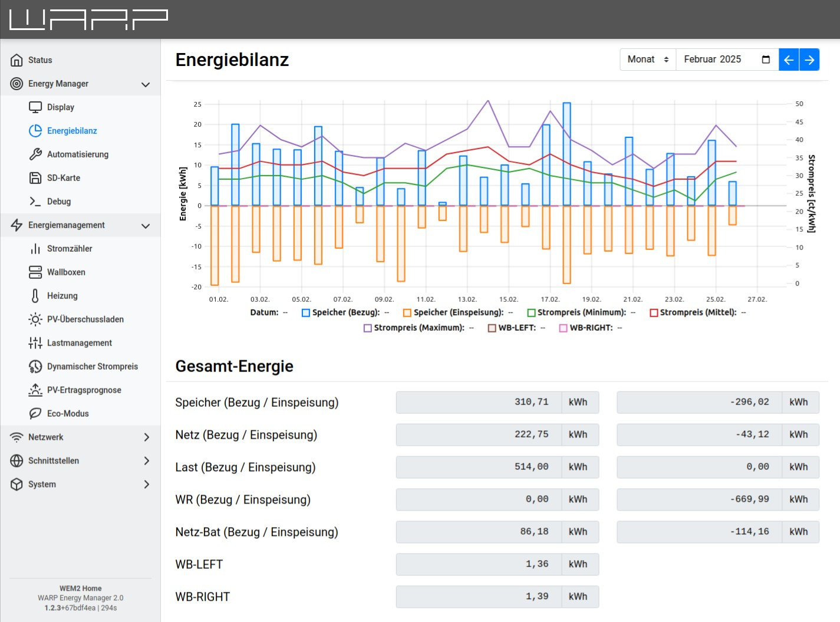Collapse the Energy Manager section
Screen dimensions: 840x622
pos(146,84)
